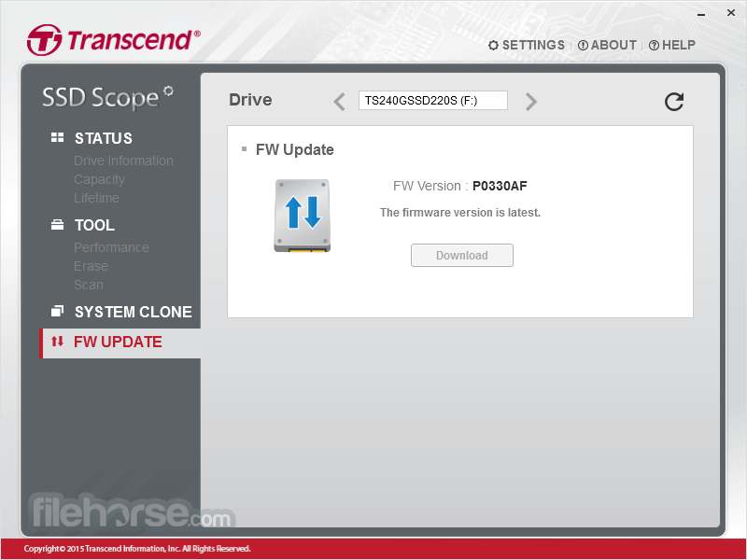Click 'The firmware version is latest.' message
This screenshot has width=747, height=560.
coord(460,213)
